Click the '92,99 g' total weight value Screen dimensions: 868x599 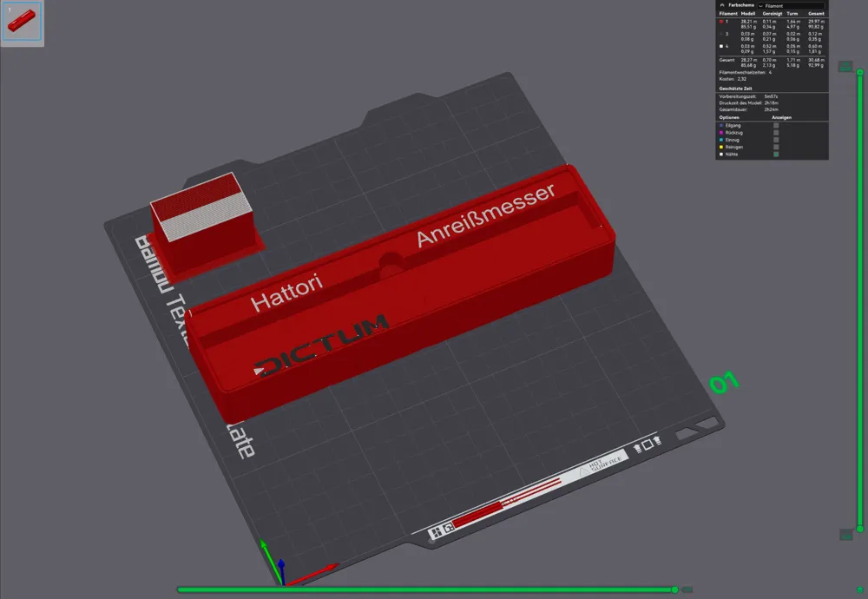pos(816,65)
